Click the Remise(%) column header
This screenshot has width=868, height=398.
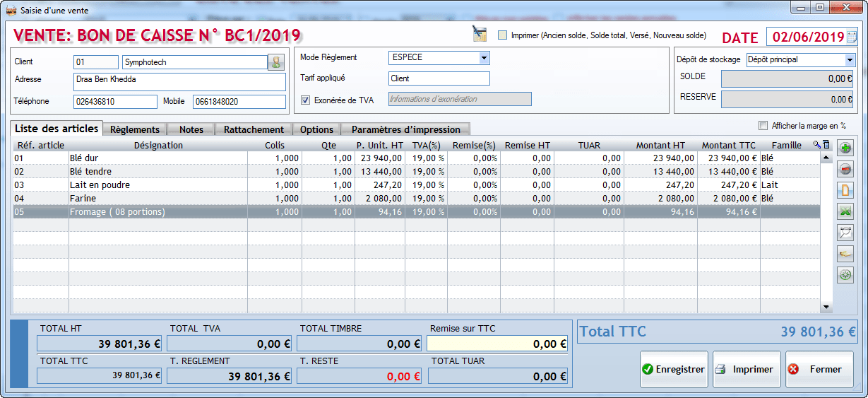coord(473,146)
